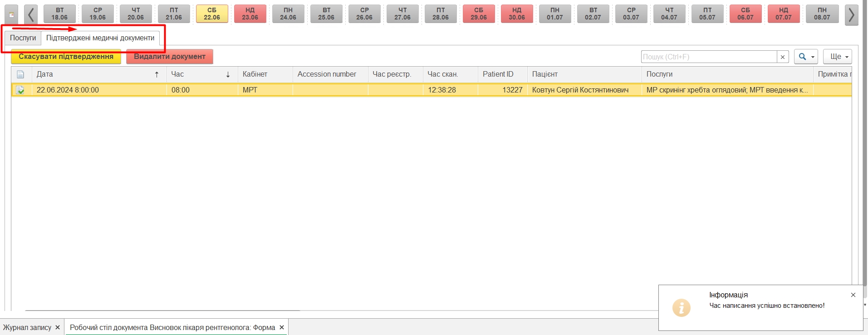Go to next dates with right arrow
This screenshot has width=868, height=335.
click(x=851, y=15)
